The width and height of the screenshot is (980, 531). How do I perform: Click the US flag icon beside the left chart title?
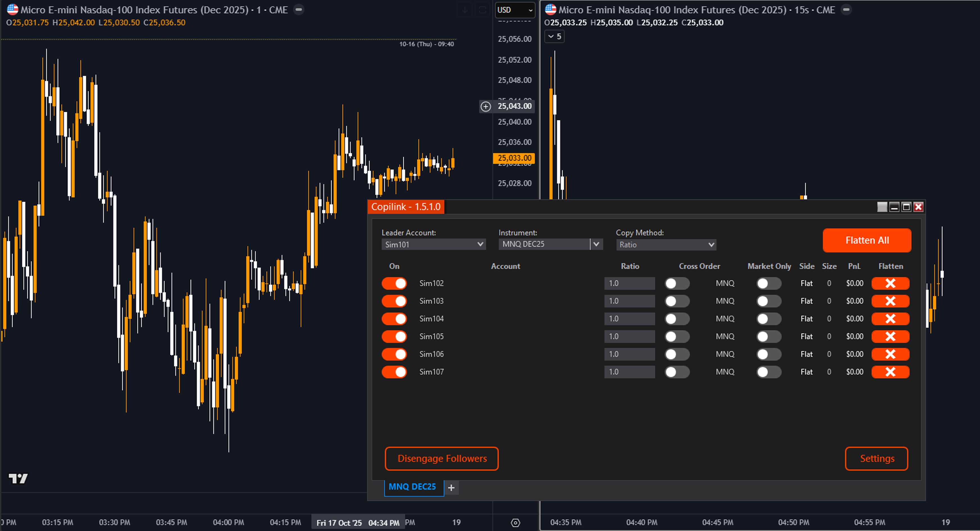[x=13, y=10]
